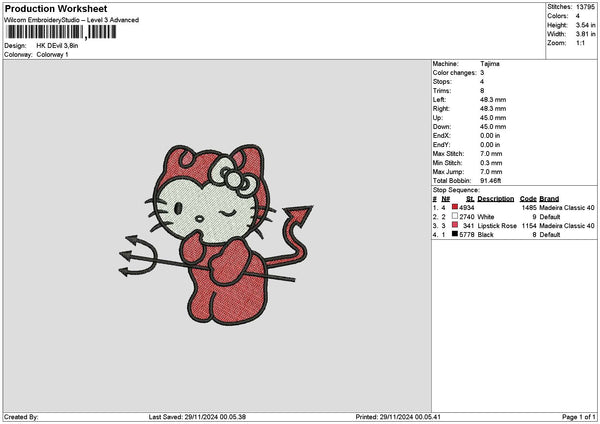The image size is (600, 424).
Task: Click the "Black" description in row 4
Action: click(x=485, y=235)
